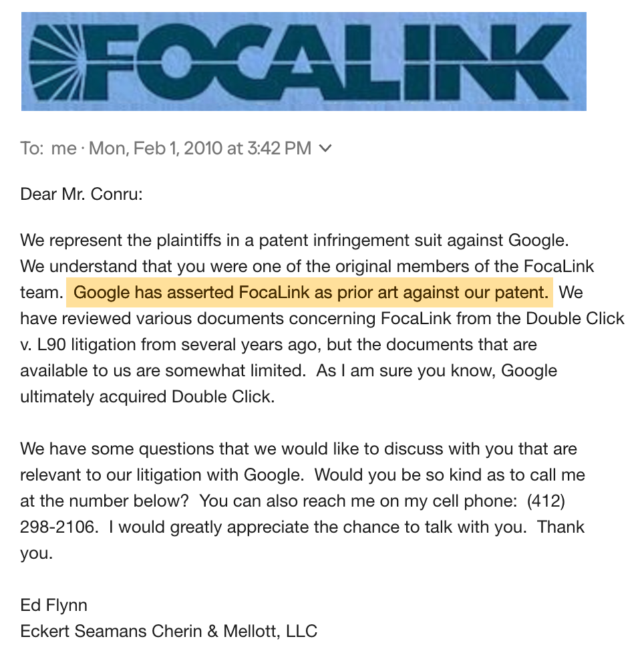This screenshot has width=644, height=647.
Task: Click the "Eckert Seamans Cherin & Mellott, LLC" firm name
Action: (x=168, y=630)
